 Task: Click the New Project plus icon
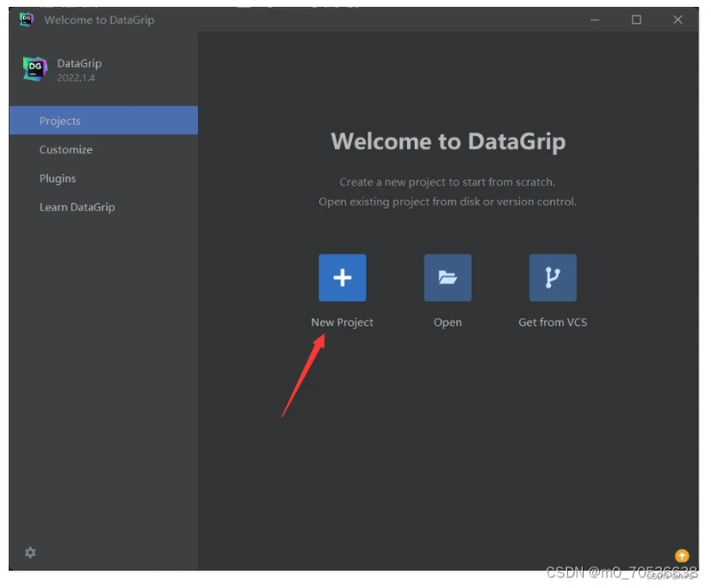[x=342, y=278]
